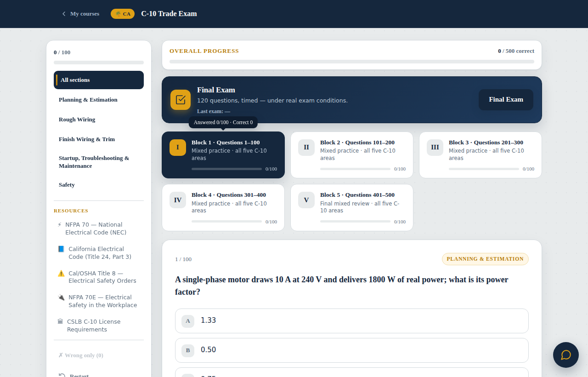Click the 120 questions, timed description
The height and width of the screenshot is (377, 588).
pyautogui.click(x=272, y=100)
